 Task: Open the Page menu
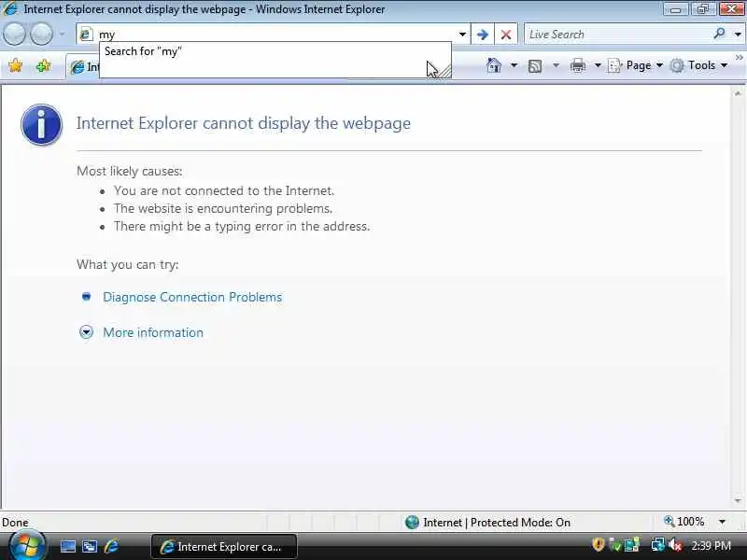636,65
